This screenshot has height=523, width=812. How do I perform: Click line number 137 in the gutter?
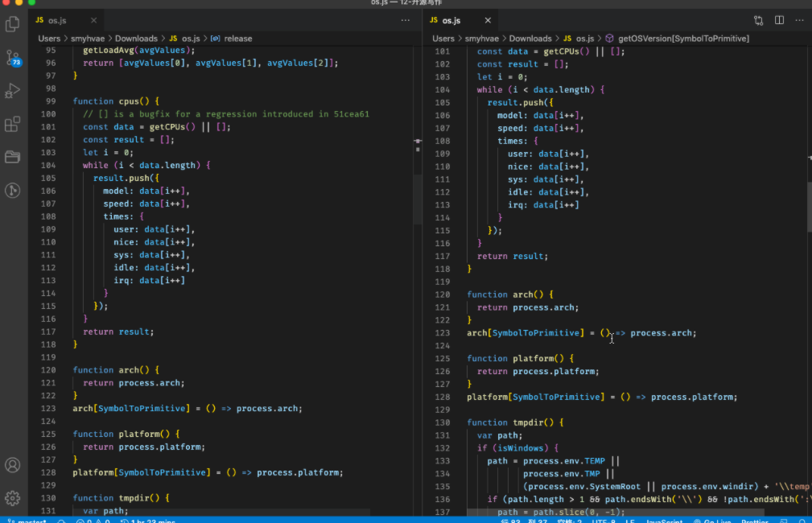pos(443,512)
